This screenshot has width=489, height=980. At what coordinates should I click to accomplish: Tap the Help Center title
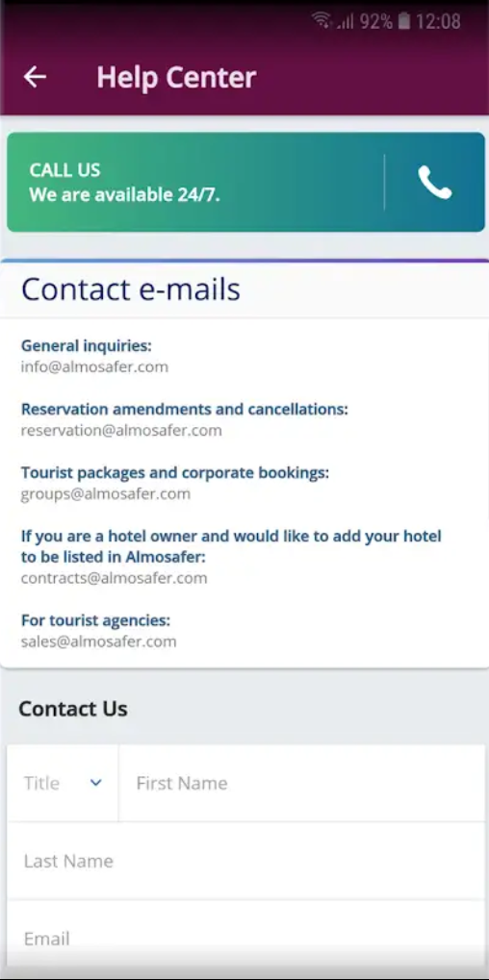pyautogui.click(x=176, y=78)
